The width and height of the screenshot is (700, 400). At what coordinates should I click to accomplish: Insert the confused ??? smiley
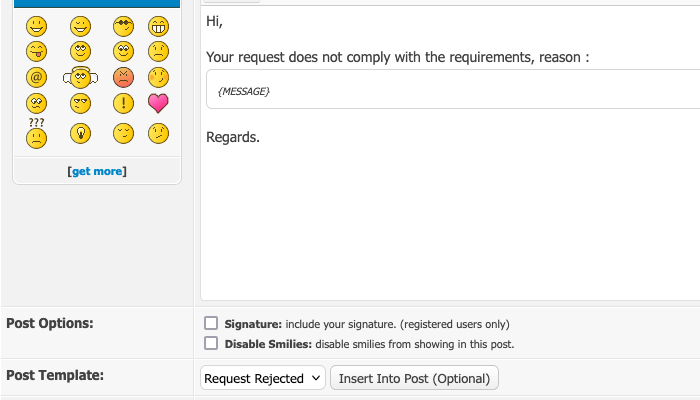(x=37, y=133)
